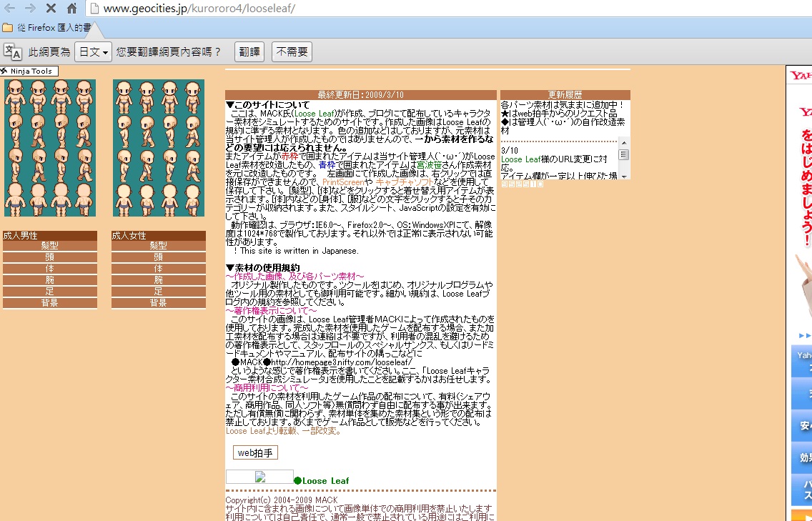Expand 足 under 成人女性
Screen dimensions: 812x521
pos(159,291)
